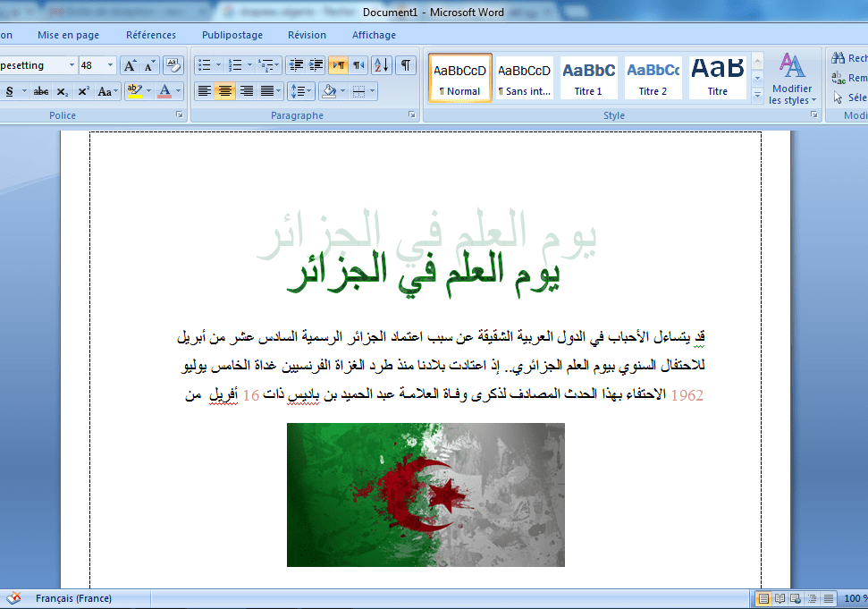Click the sort A-Z icon
Screen dimensions: 868x609
382,65
